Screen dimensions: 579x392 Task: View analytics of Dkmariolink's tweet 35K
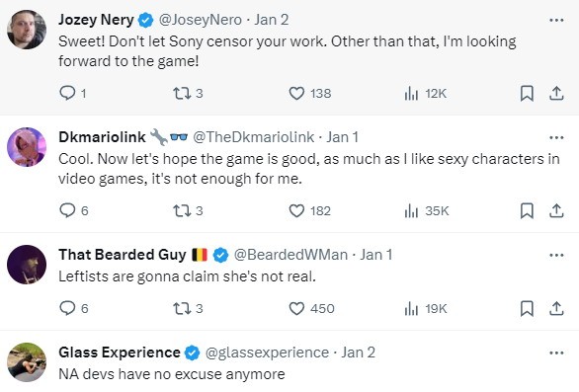click(x=427, y=211)
